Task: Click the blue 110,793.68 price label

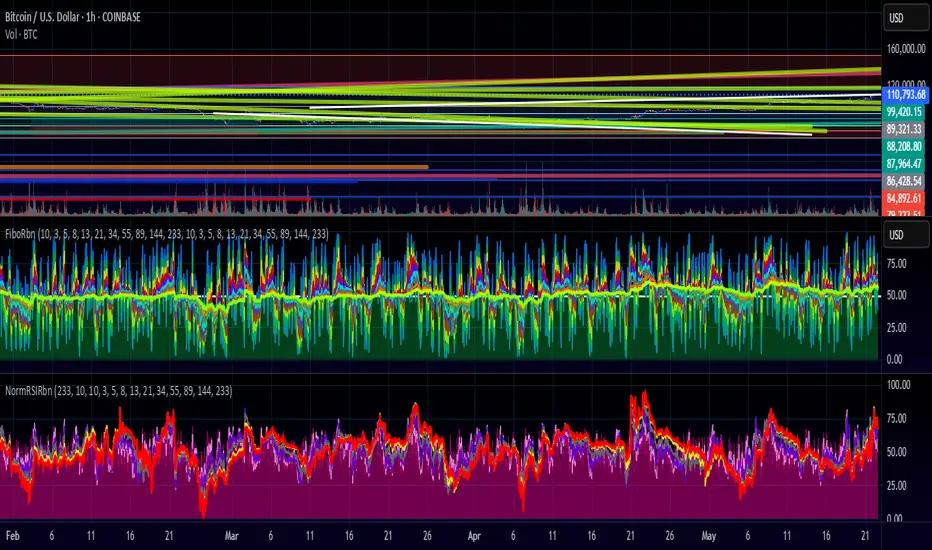Action: tap(904, 94)
